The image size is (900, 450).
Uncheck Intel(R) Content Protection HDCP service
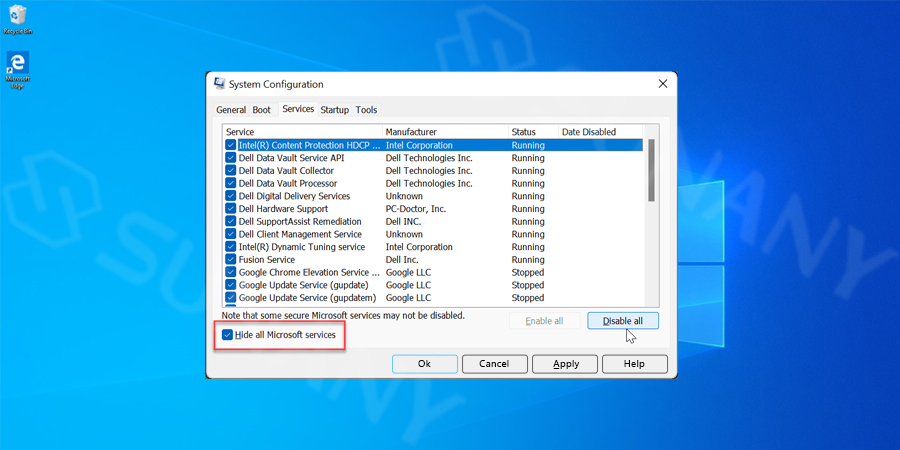pyautogui.click(x=231, y=145)
